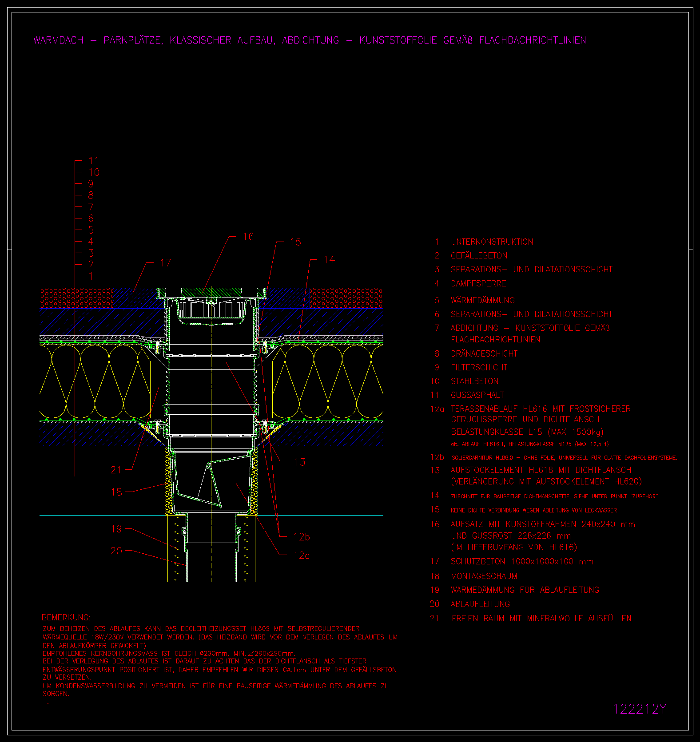Select legend entry '1 UNTERKONSTRUKTION'

pos(484,242)
